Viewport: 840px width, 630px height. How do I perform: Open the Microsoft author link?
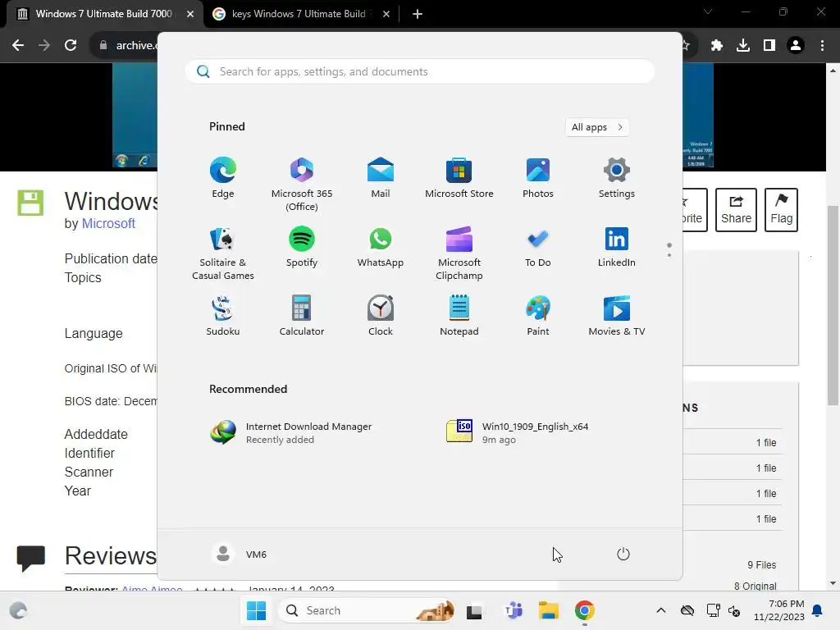click(108, 223)
